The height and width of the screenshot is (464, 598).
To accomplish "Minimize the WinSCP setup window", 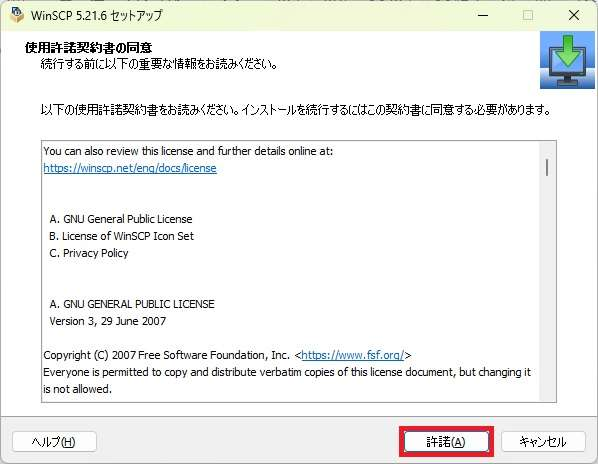I will 483,15.
